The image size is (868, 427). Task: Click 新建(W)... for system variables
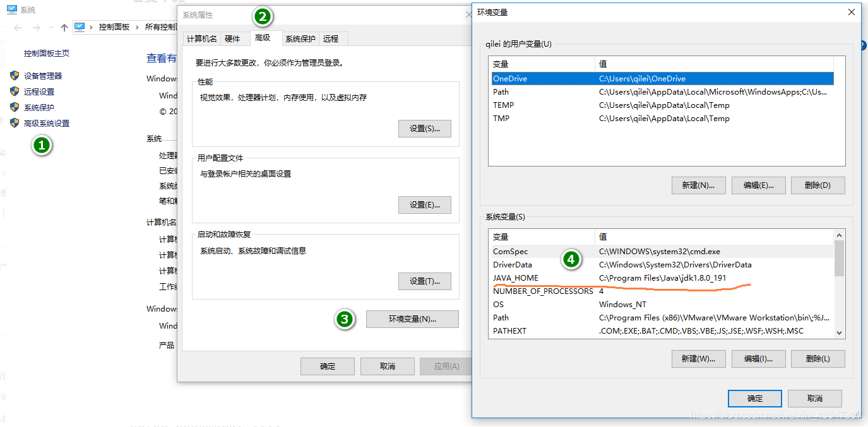698,358
